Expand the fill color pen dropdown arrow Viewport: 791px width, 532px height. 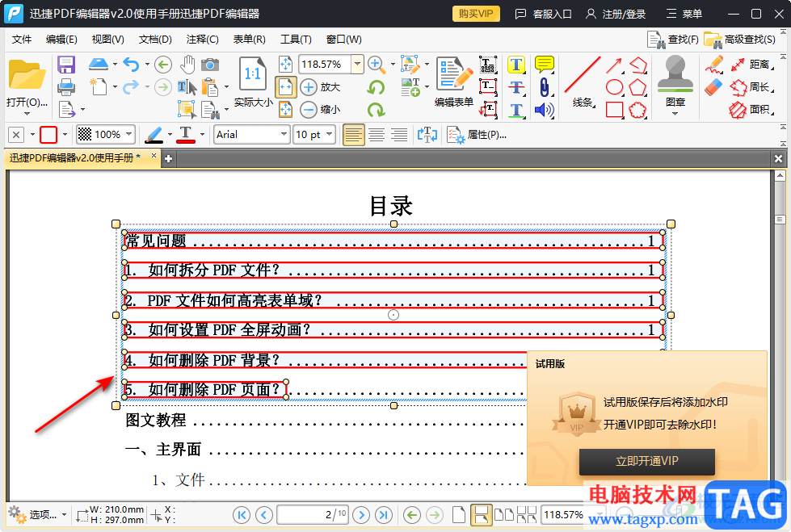(170, 135)
